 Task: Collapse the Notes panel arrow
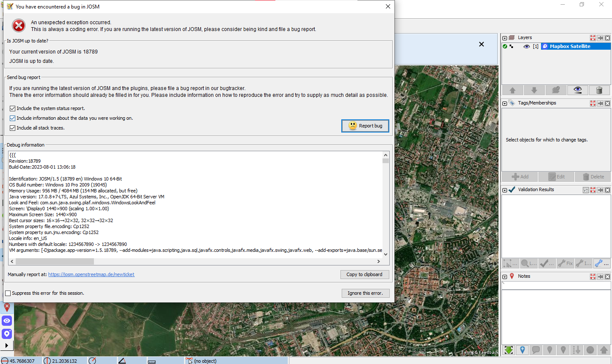click(x=505, y=277)
